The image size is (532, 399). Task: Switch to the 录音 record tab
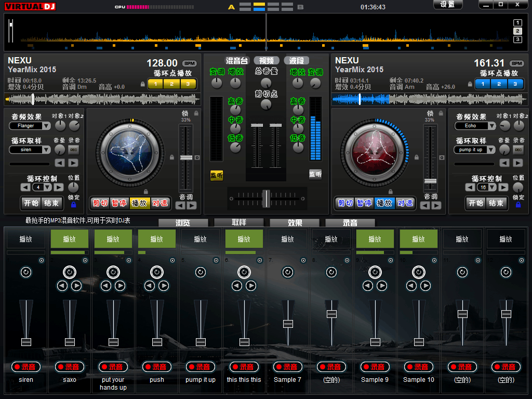click(350, 222)
